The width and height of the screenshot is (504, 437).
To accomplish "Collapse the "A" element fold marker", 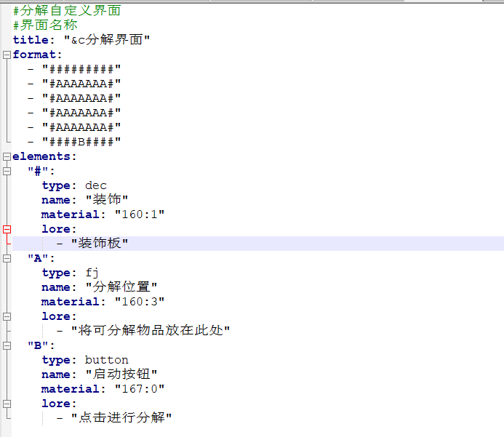I will click(x=7, y=258).
